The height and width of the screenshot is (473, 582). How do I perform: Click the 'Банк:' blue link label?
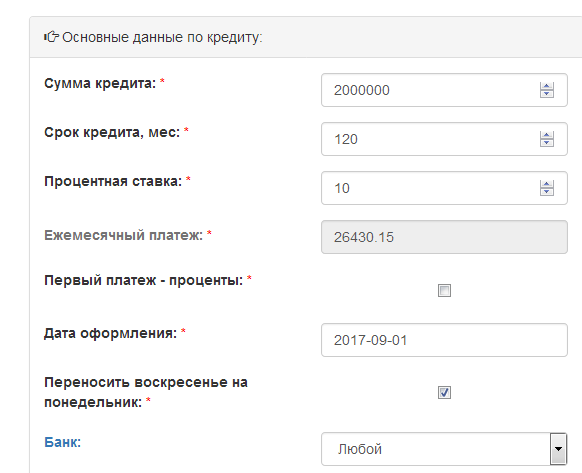pyautogui.click(x=62, y=442)
